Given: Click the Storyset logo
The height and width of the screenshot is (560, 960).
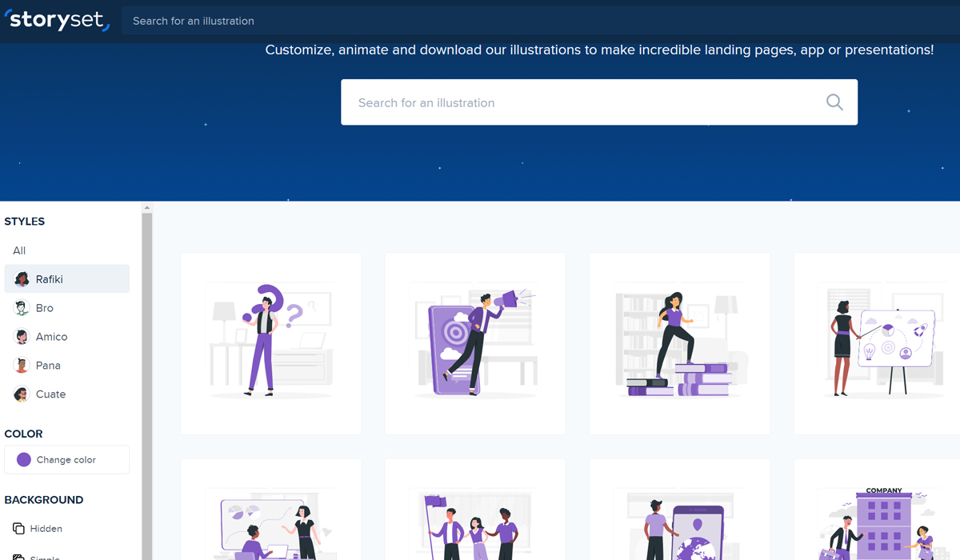Looking at the screenshot, I should 58,18.
